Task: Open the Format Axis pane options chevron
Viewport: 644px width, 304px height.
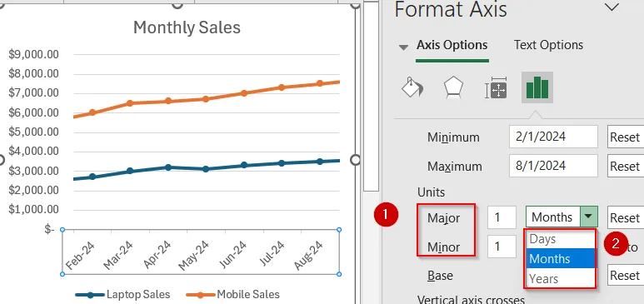Action: click(612, 7)
